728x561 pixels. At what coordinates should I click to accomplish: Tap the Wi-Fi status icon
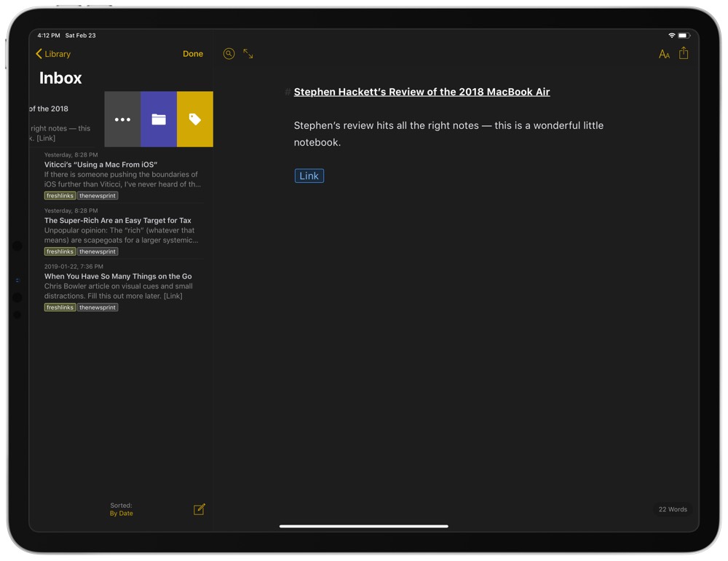pos(671,35)
